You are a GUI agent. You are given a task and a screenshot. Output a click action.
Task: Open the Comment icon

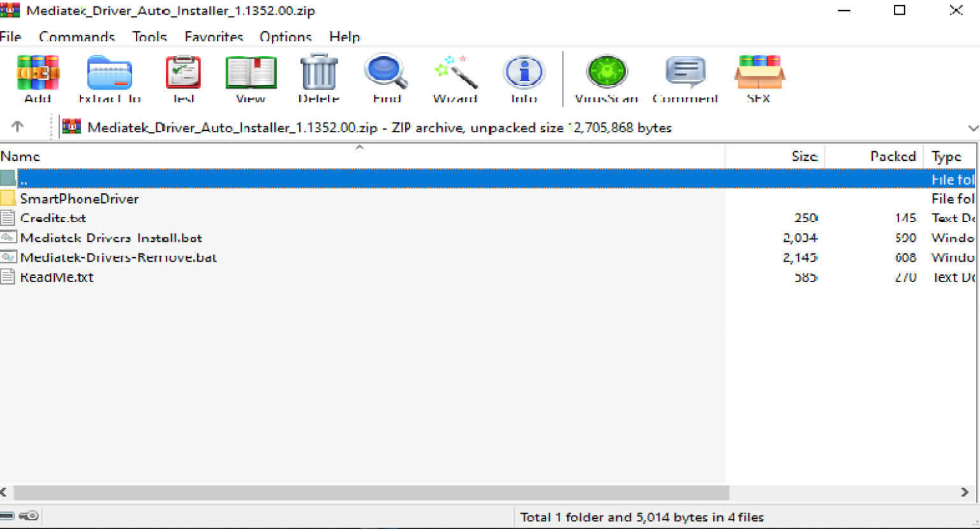click(685, 73)
